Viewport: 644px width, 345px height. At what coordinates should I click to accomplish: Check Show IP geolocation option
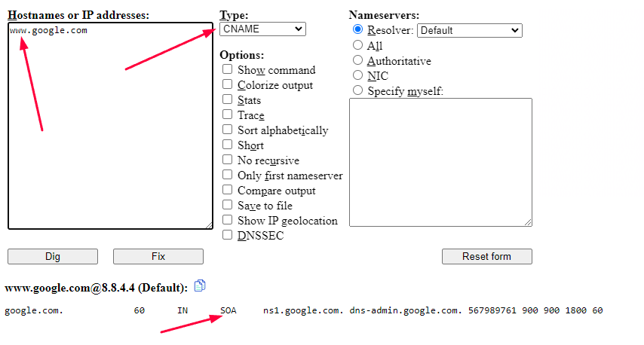227,219
